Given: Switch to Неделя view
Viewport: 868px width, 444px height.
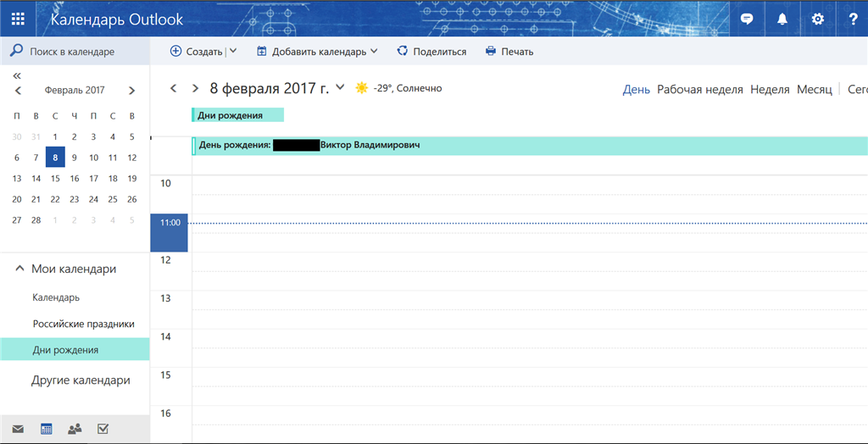Looking at the screenshot, I should (770, 90).
